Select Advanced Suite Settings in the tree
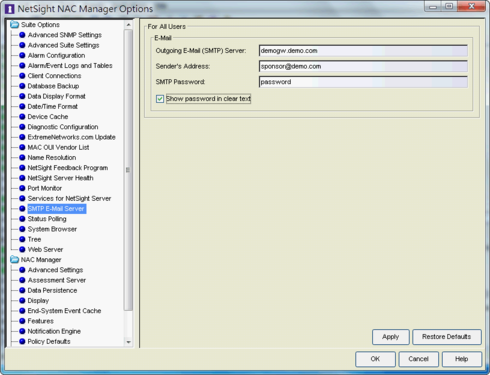 click(x=63, y=45)
